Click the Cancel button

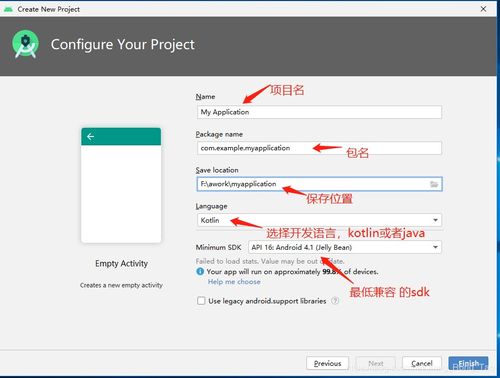(422, 363)
